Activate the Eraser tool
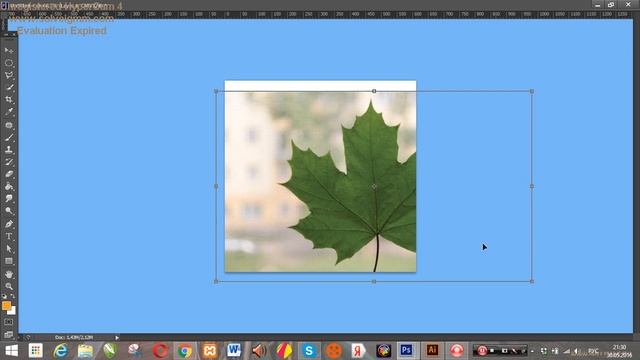The height and width of the screenshot is (360, 640). pos(9,174)
